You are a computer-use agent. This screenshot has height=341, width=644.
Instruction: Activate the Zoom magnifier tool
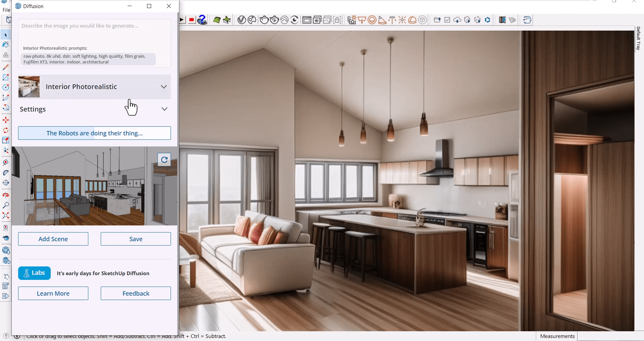[6, 205]
